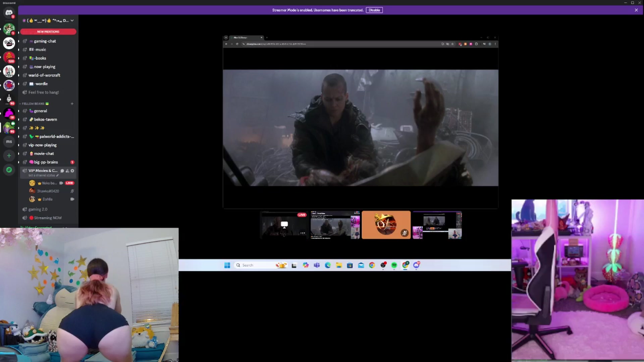This screenshot has width=644, height=362.
Task: Open the warld-of-worcraft channel
Action: 48,75
